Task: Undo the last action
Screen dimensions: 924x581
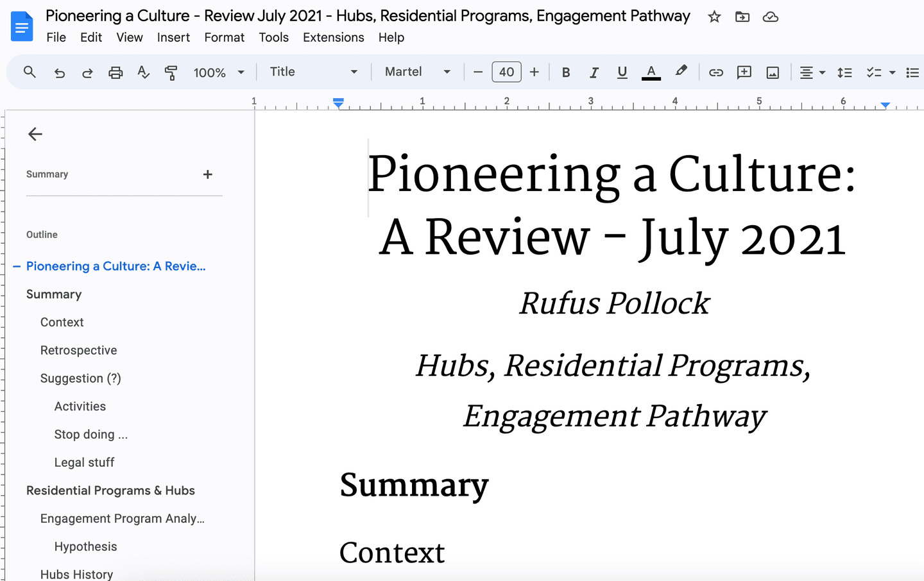Action: tap(60, 72)
